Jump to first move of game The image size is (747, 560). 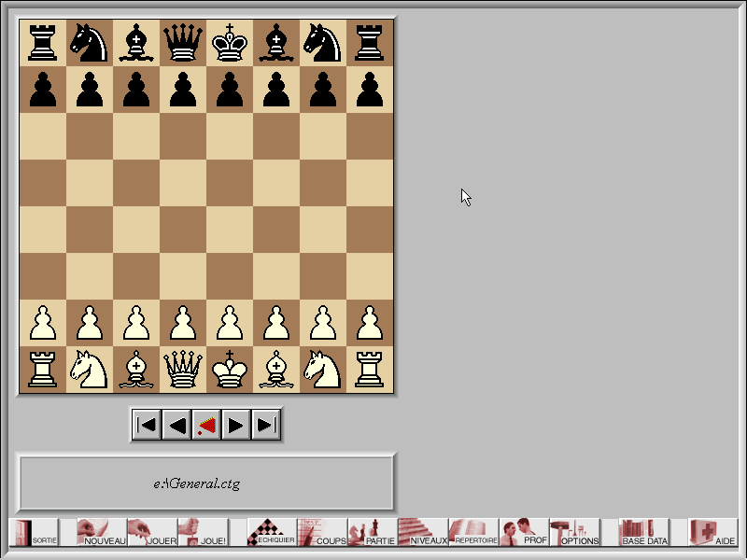click(x=147, y=425)
